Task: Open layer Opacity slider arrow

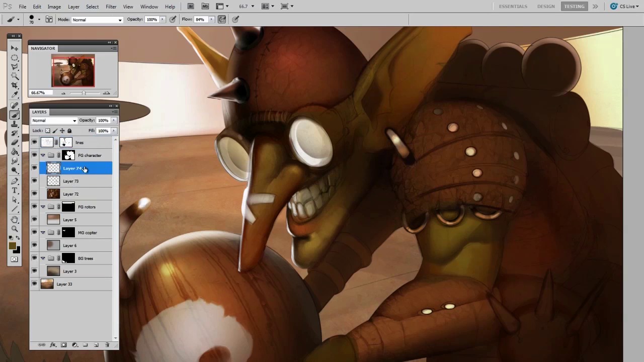Action: point(114,121)
